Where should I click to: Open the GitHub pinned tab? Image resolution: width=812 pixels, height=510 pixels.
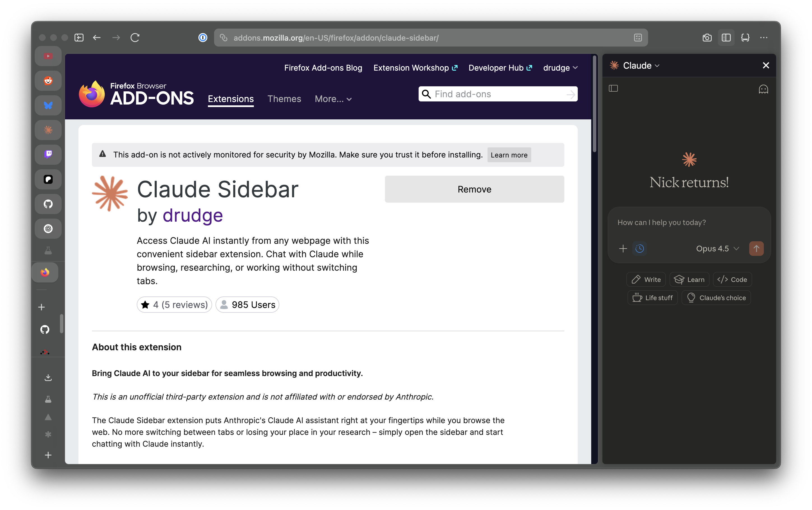[x=48, y=204]
